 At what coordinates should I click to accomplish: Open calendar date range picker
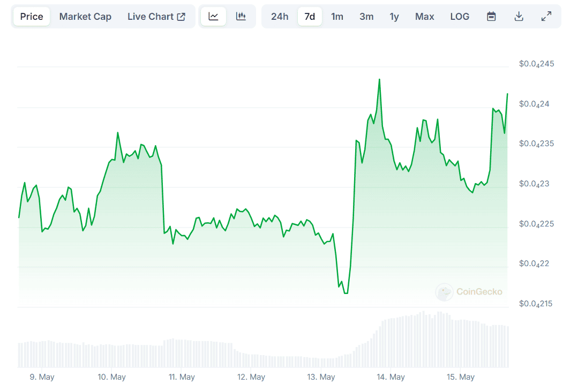pos(491,17)
